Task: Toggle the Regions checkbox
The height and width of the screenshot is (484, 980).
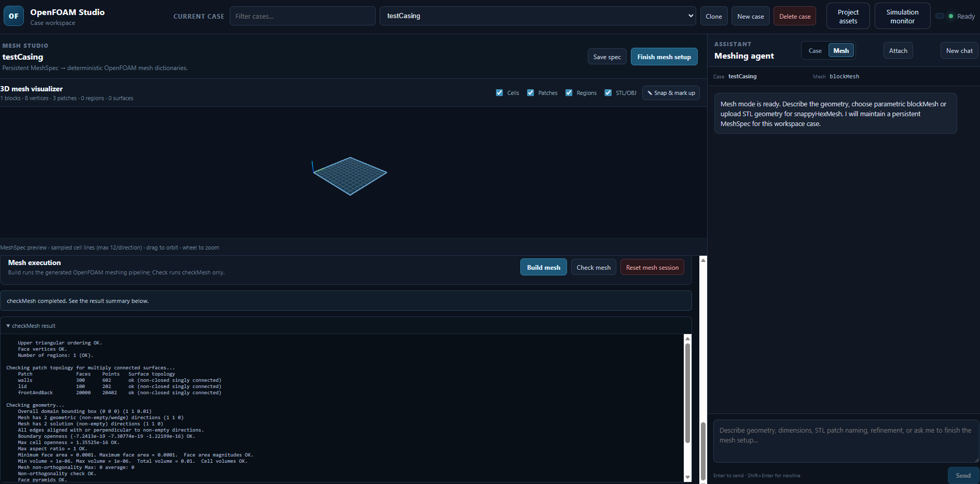Action: (x=569, y=93)
